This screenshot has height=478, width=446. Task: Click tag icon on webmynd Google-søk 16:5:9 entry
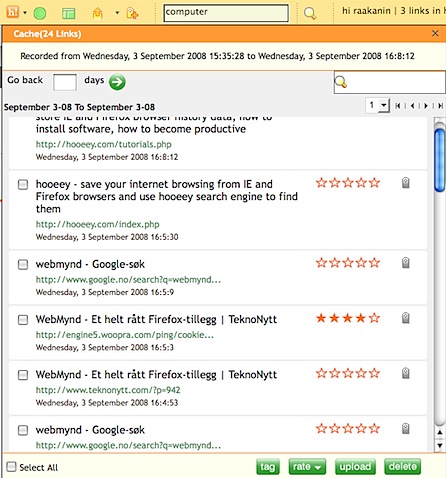coord(406,263)
